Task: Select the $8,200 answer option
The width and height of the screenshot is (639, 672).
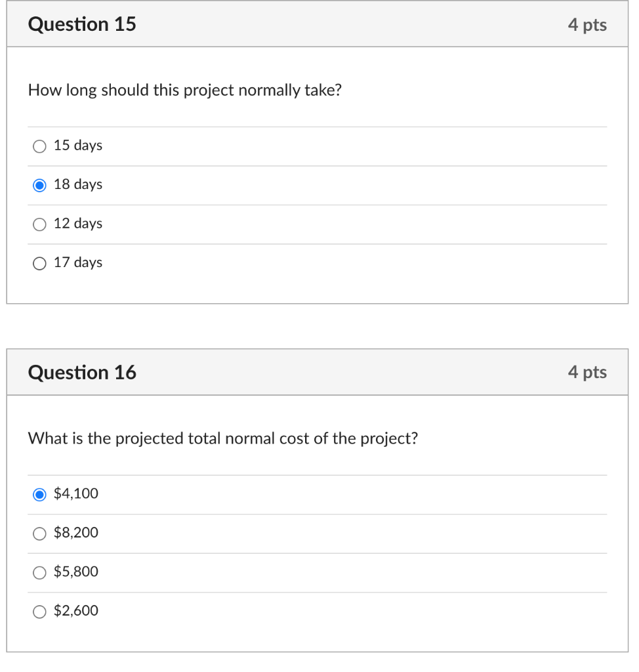Action: (x=39, y=533)
